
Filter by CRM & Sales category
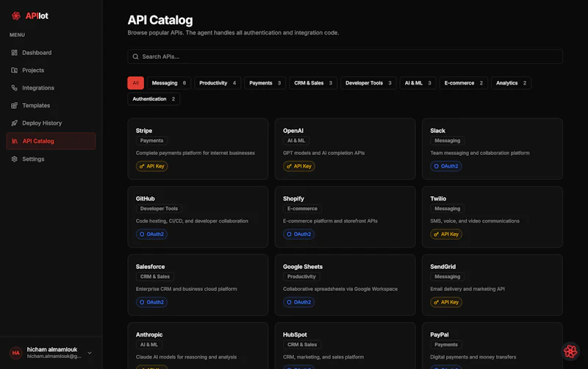point(313,83)
